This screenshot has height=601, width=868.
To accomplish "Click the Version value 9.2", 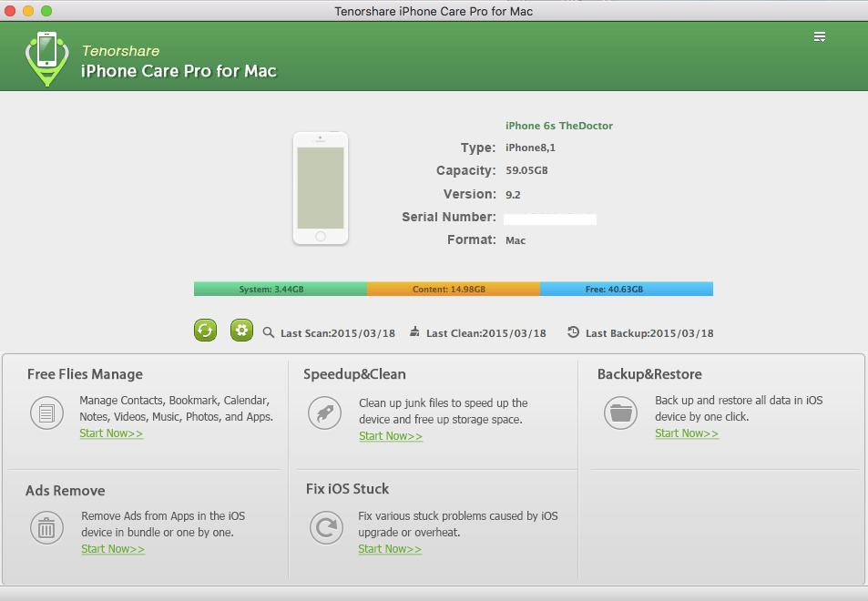I will tap(513, 195).
